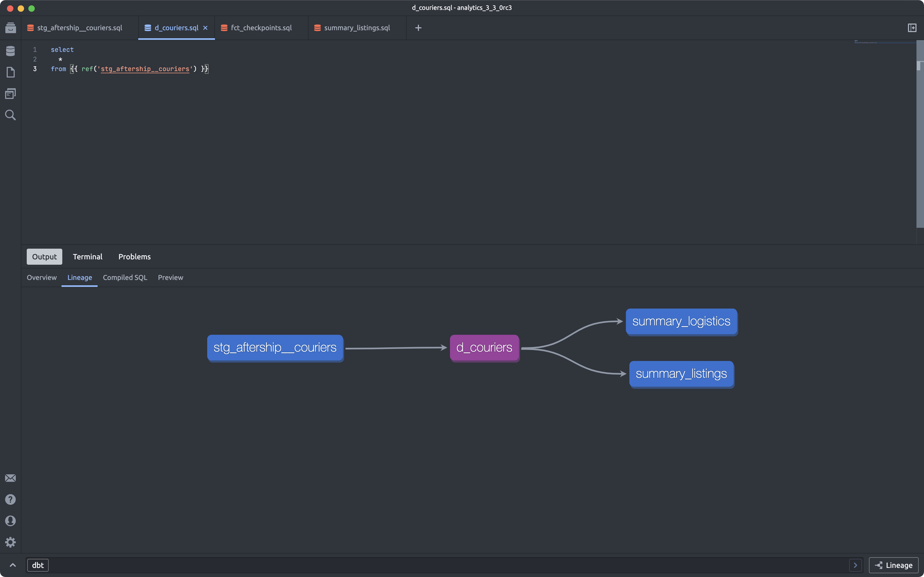Switch to Overview sub-tab

[42, 278]
